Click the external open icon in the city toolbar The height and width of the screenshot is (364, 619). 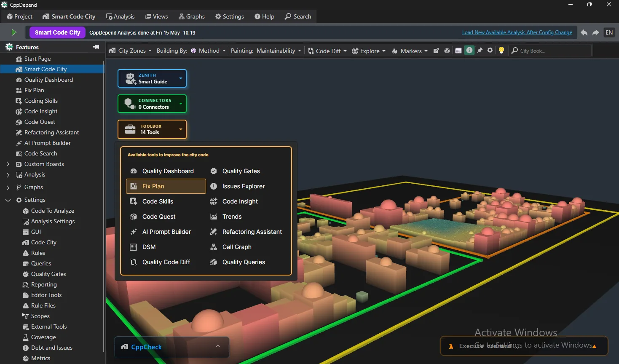(x=436, y=51)
